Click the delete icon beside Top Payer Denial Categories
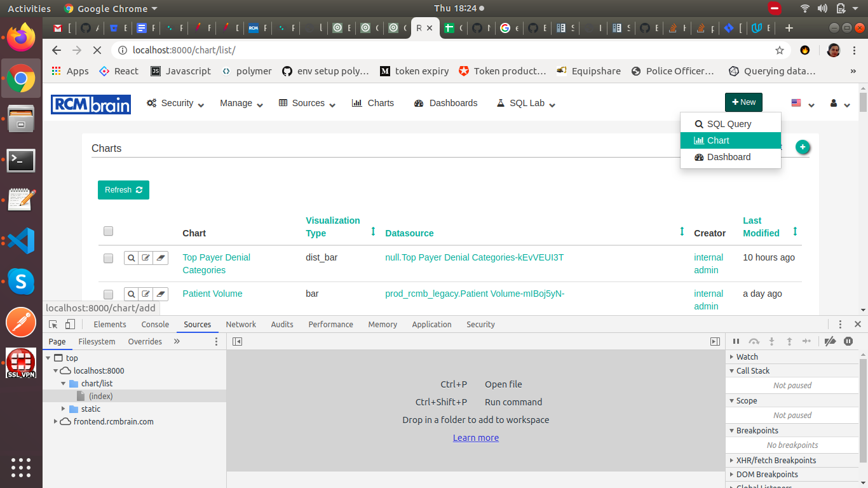Viewport: 868px width, 488px height. (x=160, y=258)
